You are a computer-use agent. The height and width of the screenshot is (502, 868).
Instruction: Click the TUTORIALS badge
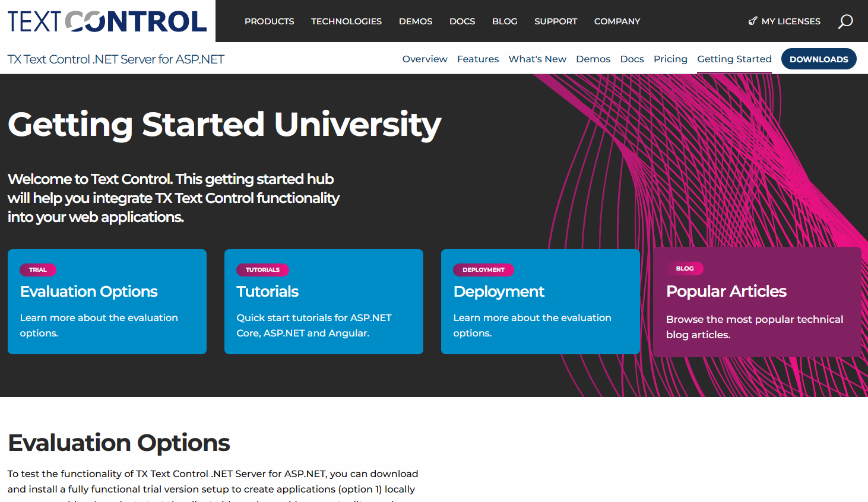coord(262,269)
